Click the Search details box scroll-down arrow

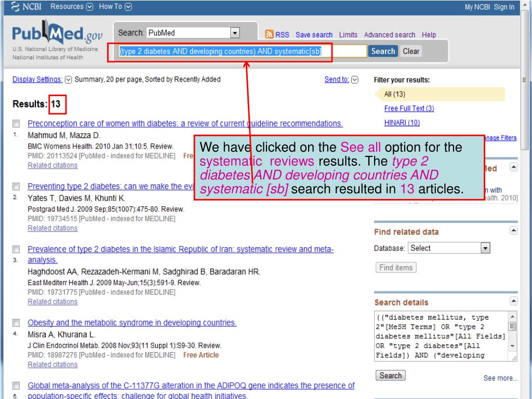(x=512, y=345)
